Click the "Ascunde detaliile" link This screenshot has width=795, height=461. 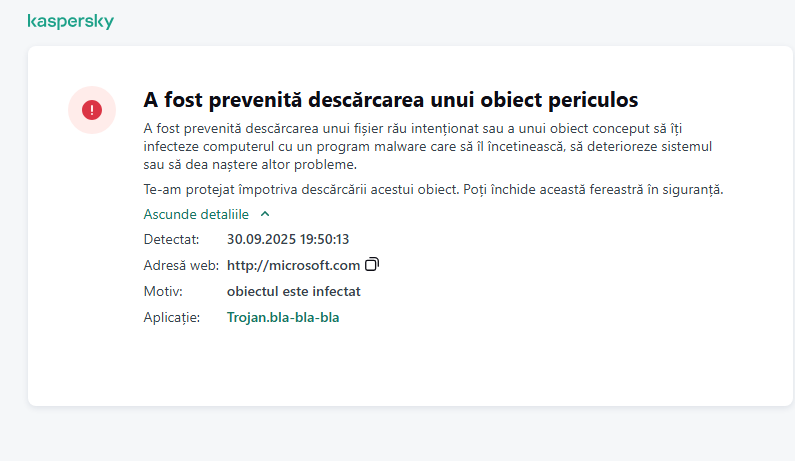[196, 214]
